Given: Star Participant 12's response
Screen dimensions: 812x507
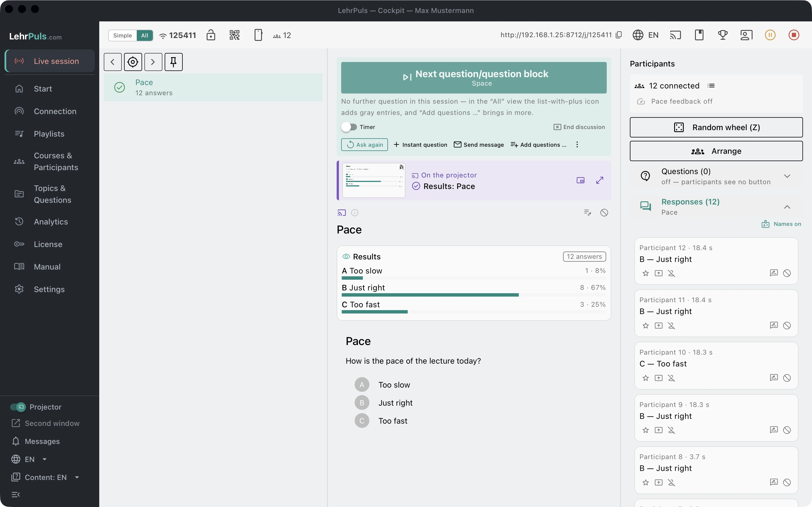Looking at the screenshot, I should (646, 273).
